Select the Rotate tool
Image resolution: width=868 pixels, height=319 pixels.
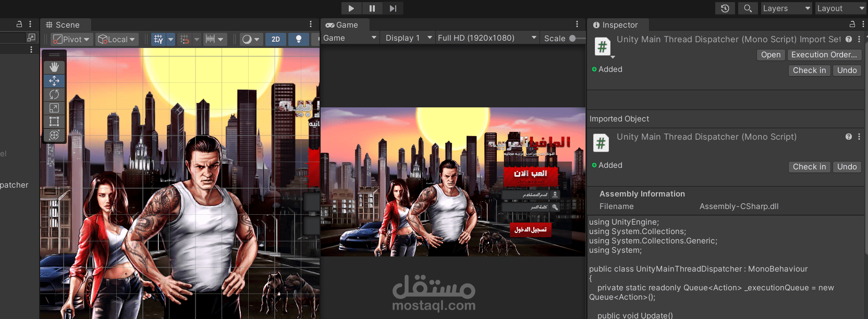(x=54, y=94)
